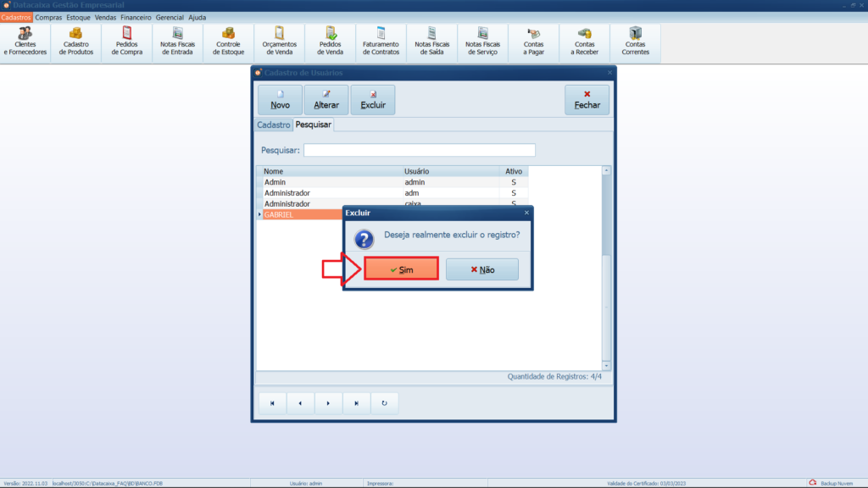
Task: Confirm deletion with Sim button
Action: (x=401, y=269)
